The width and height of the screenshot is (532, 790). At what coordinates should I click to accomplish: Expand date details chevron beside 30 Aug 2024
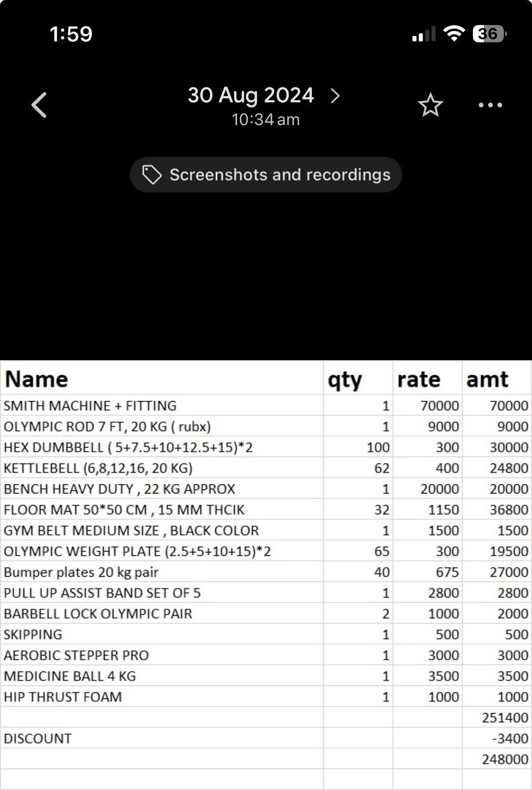click(335, 96)
